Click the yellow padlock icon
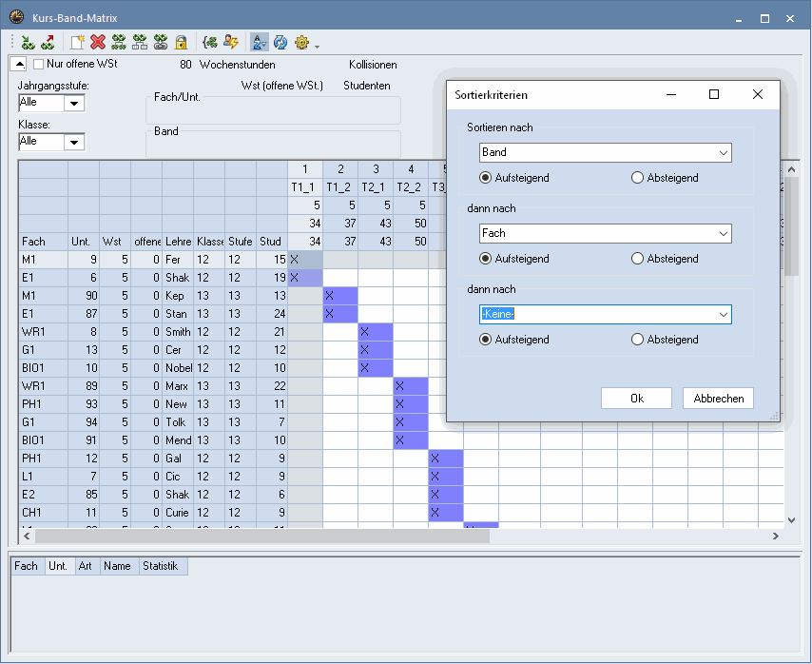Viewport: 812px width, 664px height. click(181, 43)
